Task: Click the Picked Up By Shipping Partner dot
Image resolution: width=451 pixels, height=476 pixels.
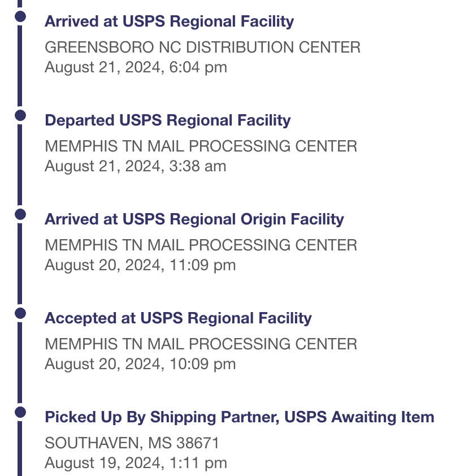Action: (20, 413)
